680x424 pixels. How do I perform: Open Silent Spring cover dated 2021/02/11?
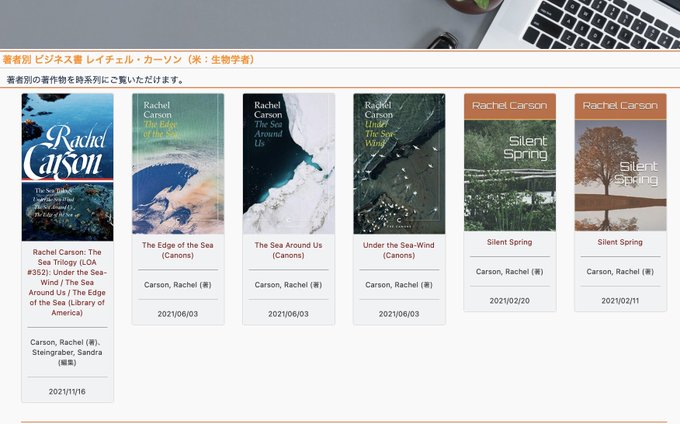click(620, 162)
